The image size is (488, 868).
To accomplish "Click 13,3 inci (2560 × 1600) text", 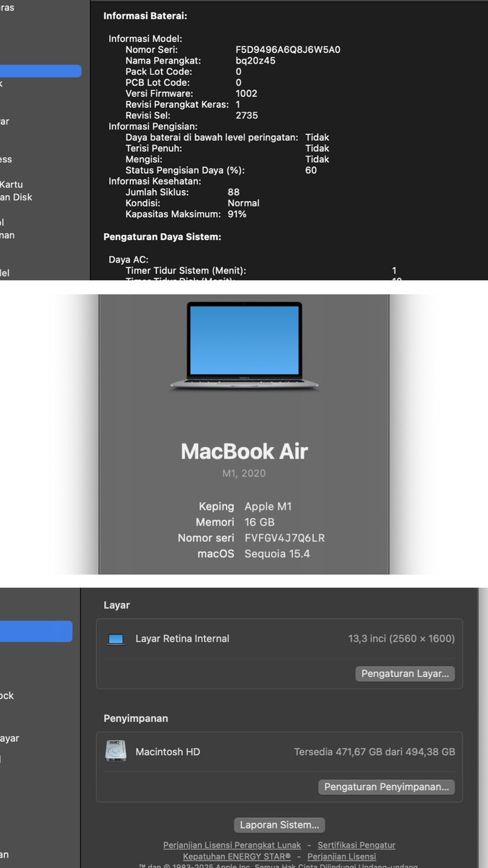I will click(x=402, y=639).
